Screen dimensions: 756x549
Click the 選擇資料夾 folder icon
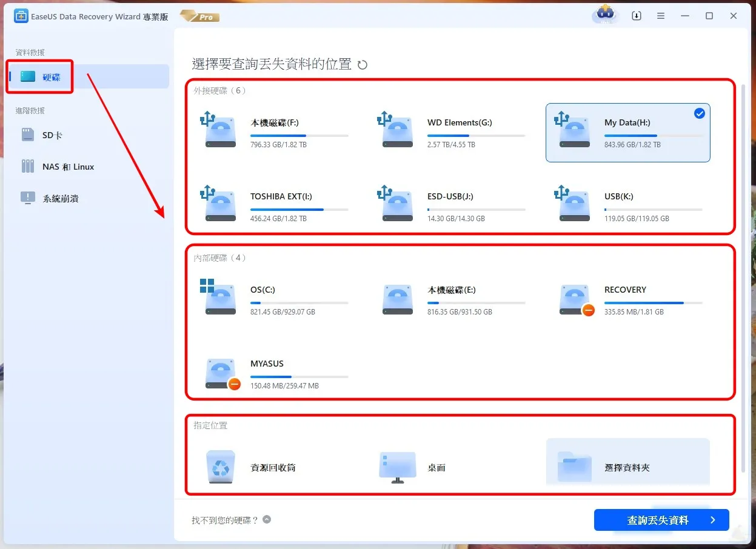click(575, 467)
